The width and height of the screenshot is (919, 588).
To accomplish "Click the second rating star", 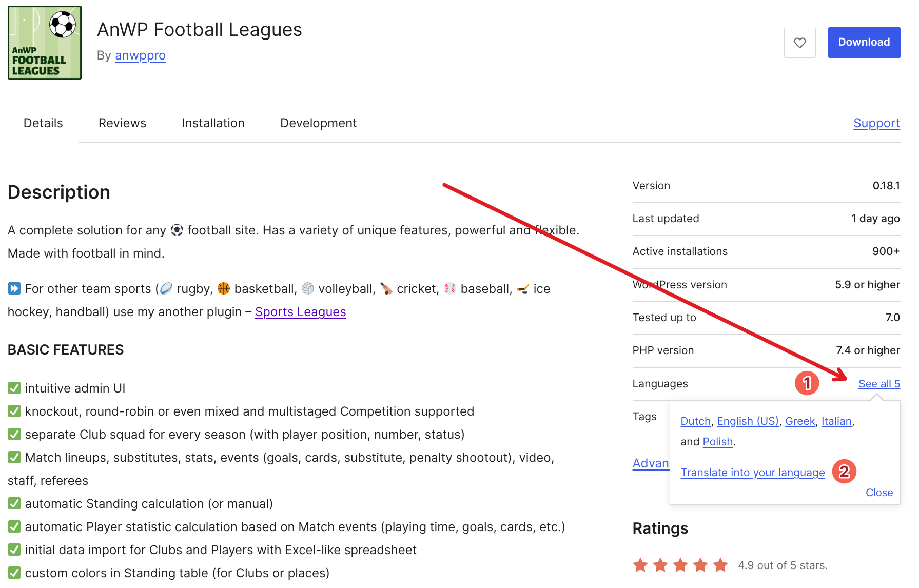I will 660,565.
